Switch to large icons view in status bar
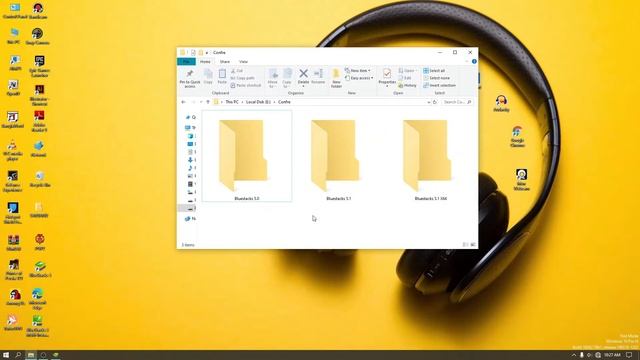Image resolution: width=640 pixels, height=360 pixels. click(x=473, y=245)
